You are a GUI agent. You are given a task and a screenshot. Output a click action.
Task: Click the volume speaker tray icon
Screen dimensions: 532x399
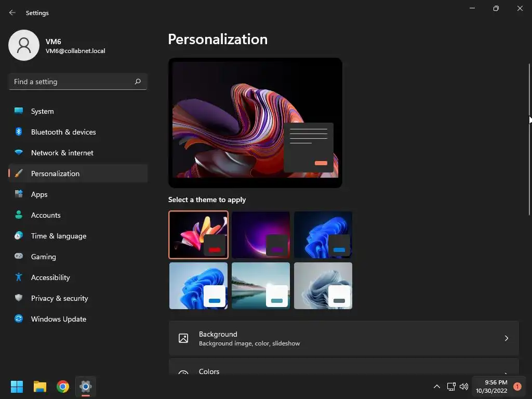(x=464, y=387)
